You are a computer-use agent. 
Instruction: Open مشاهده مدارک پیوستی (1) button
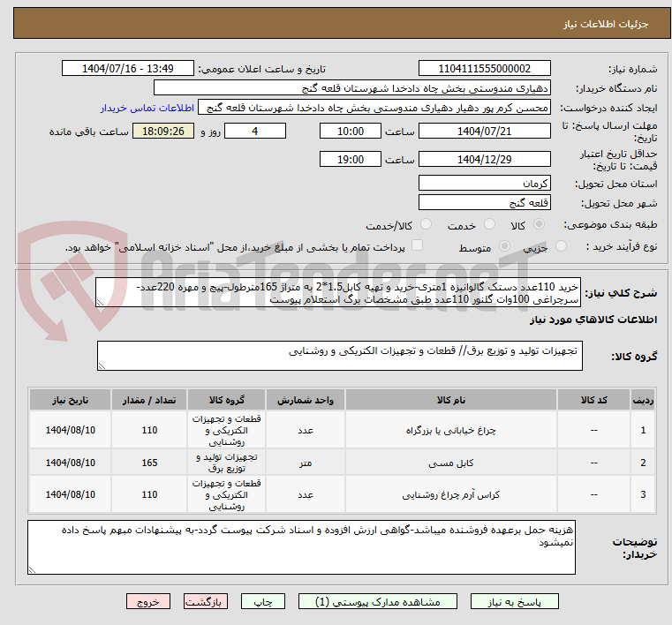point(378,602)
